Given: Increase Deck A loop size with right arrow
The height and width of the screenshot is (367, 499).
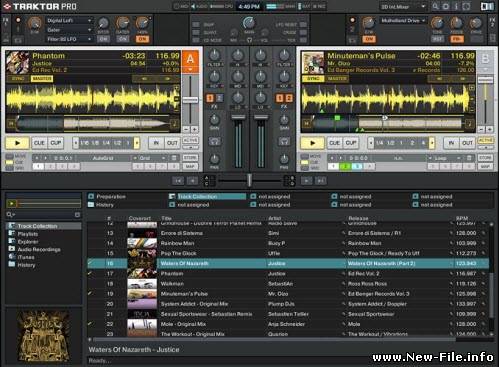Looking at the screenshot, I should [136, 143].
